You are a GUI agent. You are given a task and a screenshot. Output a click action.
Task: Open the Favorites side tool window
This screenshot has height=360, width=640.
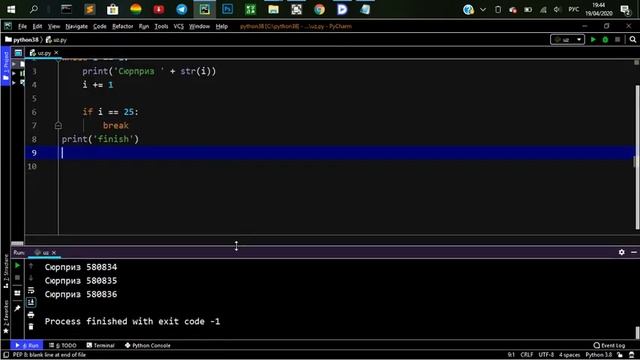click(x=6, y=316)
